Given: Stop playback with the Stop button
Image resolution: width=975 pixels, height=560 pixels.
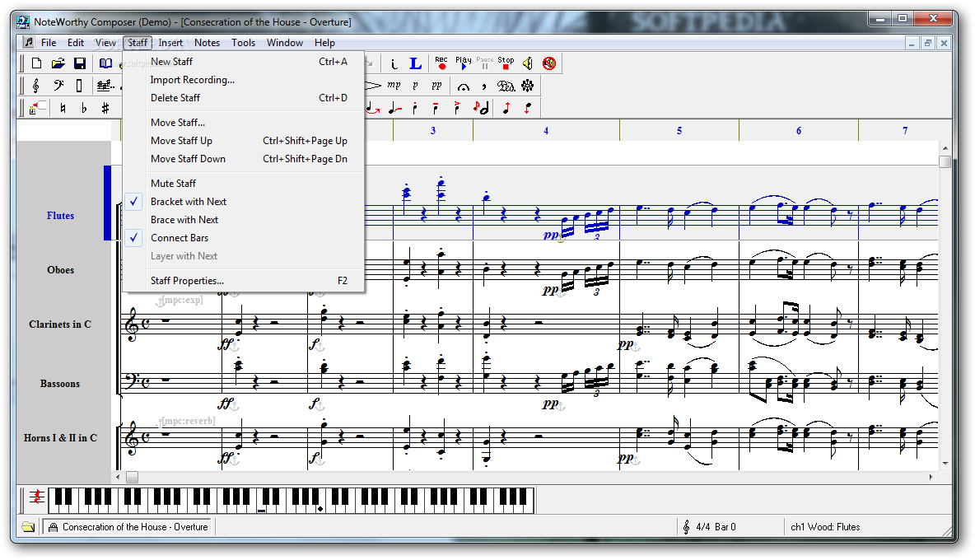Looking at the screenshot, I should point(506,63).
